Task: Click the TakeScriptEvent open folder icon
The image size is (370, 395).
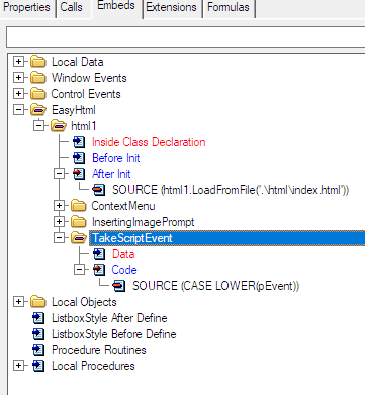Action: pyautogui.click(x=79, y=238)
